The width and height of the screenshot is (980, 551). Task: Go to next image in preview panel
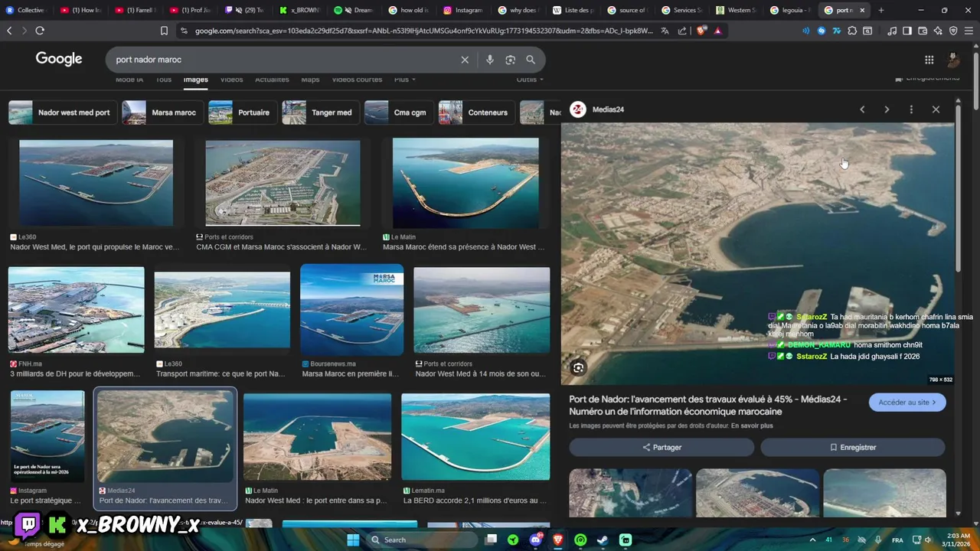coord(887,109)
